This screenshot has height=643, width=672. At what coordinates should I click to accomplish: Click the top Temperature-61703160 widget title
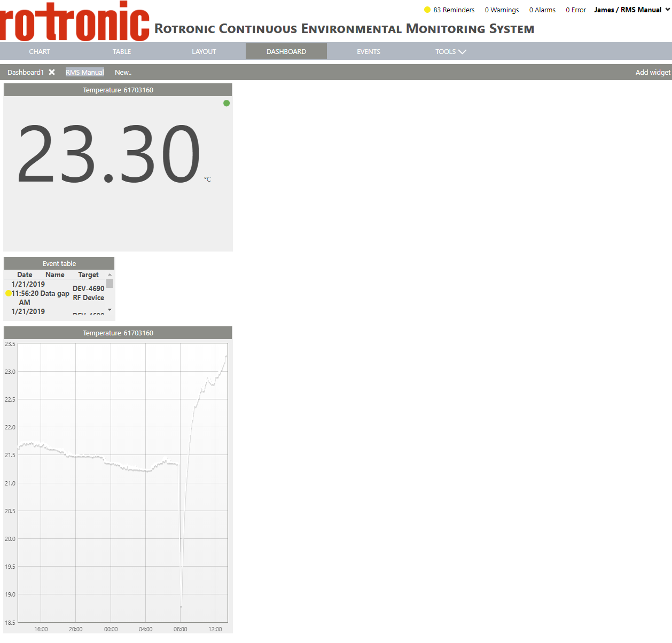click(118, 90)
